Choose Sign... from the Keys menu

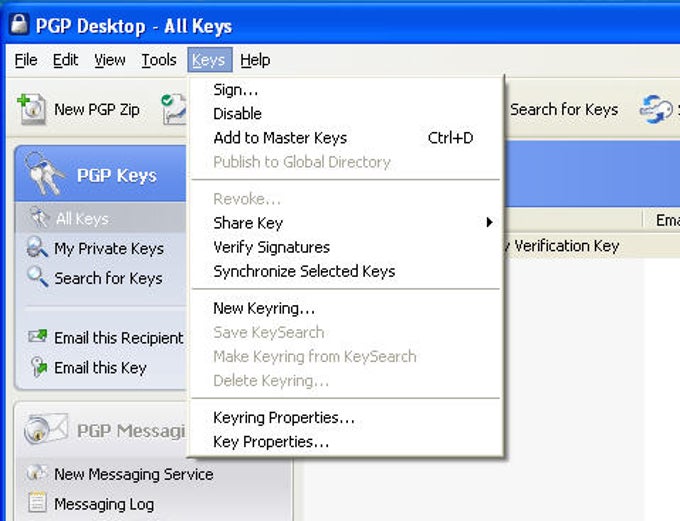point(346,90)
